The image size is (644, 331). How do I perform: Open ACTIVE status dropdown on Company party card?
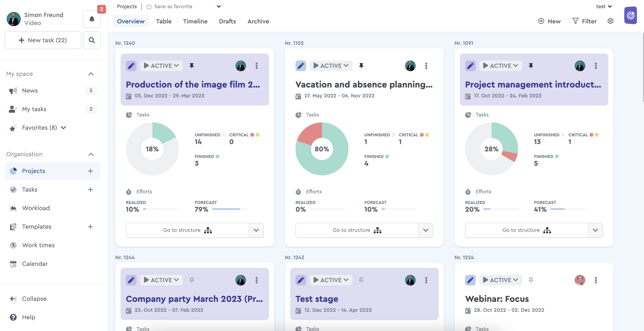[161, 280]
